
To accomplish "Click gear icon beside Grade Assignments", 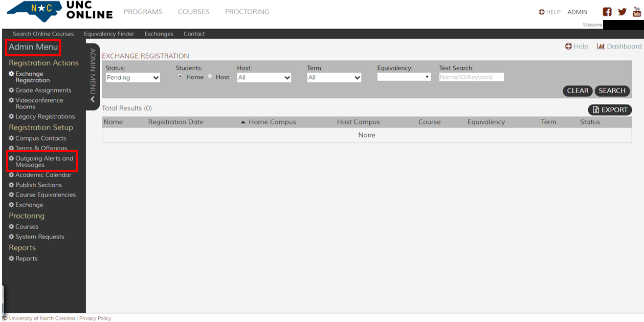I will tap(11, 91).
